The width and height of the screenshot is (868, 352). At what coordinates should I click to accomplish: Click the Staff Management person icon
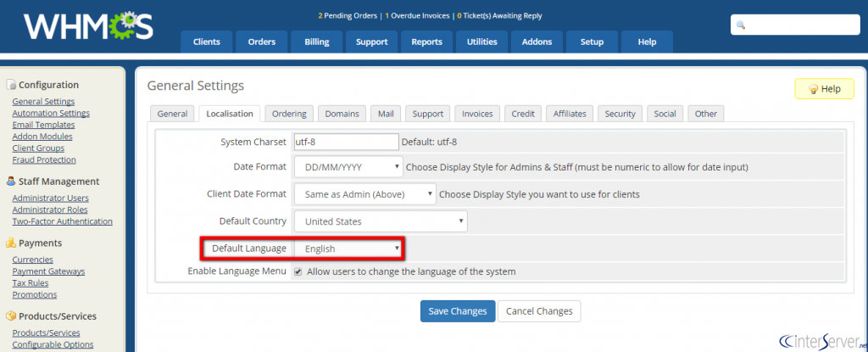click(x=11, y=182)
